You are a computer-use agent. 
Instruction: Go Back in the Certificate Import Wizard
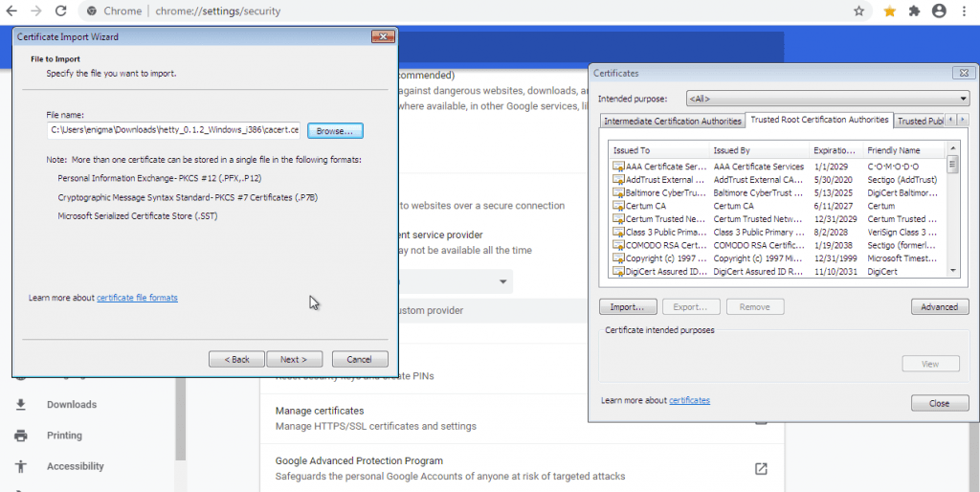[x=236, y=360]
